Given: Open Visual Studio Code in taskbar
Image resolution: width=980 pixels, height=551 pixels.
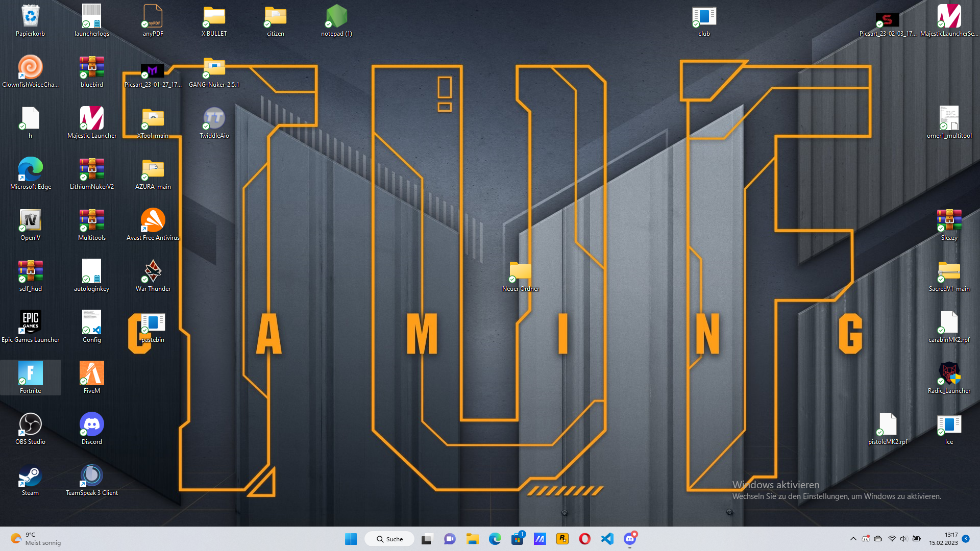Looking at the screenshot, I should coord(607,539).
